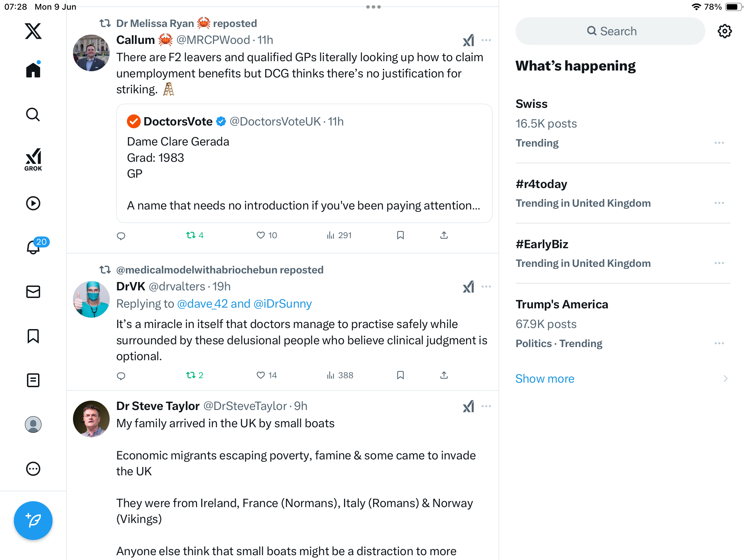Repost Callum's post with 4 reposts
Image resolution: width=747 pixels, height=560 pixels.
[195, 235]
